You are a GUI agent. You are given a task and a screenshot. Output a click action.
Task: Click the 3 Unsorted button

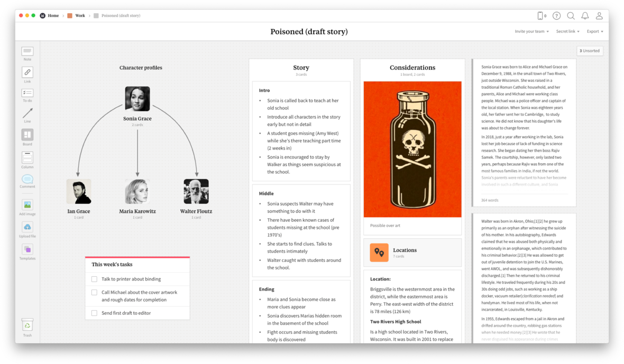point(589,51)
